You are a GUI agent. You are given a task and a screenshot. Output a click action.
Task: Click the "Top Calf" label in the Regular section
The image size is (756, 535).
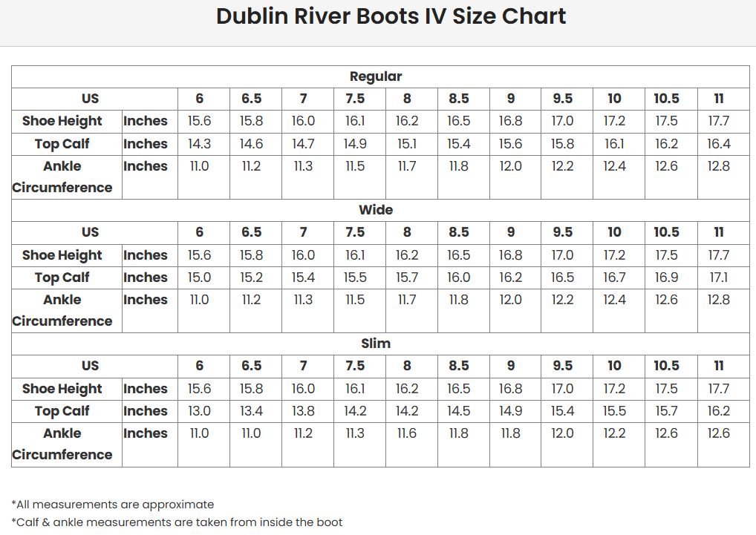click(x=62, y=143)
